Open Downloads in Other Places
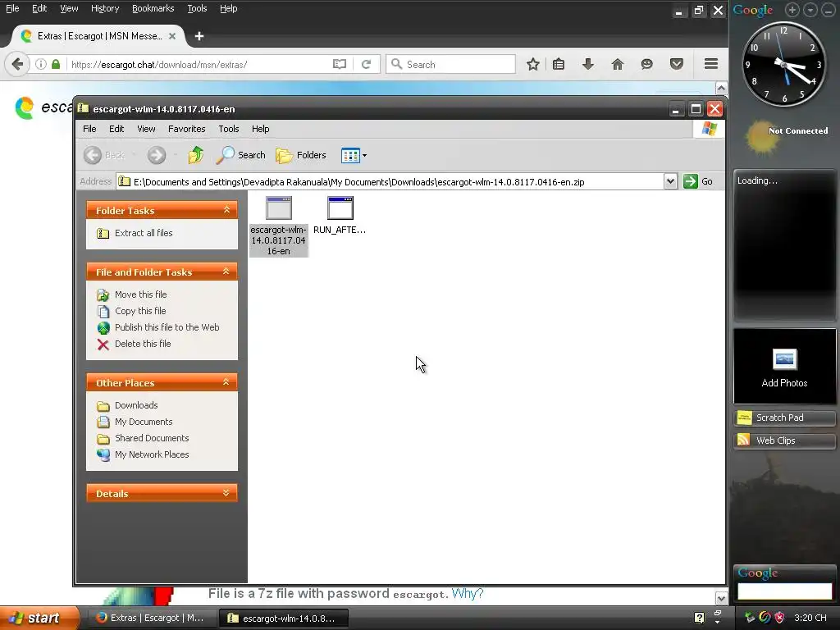 (x=127, y=405)
